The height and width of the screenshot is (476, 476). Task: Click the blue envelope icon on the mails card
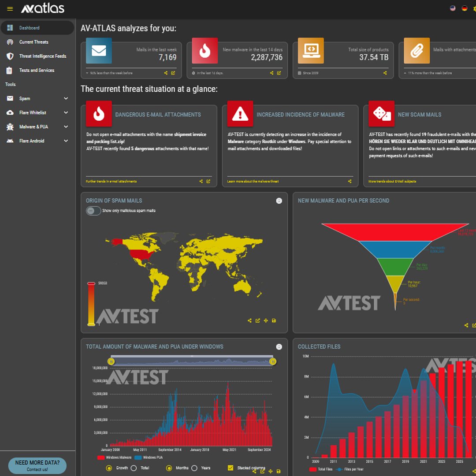99,50
